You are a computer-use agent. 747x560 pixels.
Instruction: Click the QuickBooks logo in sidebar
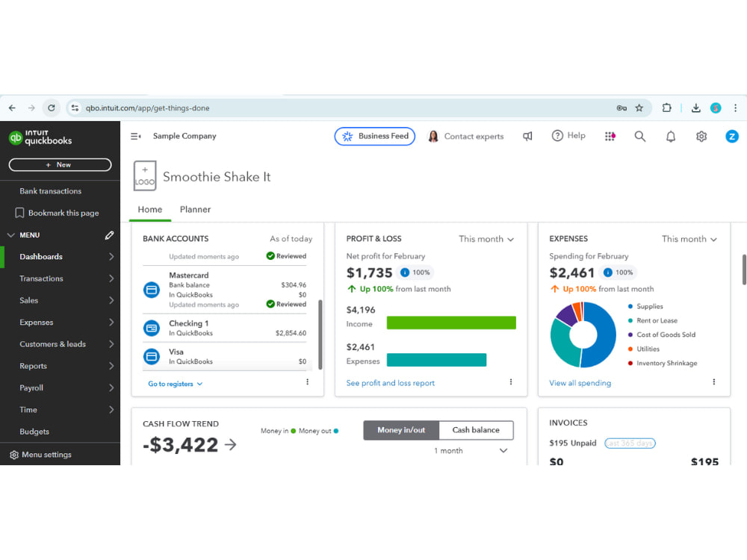40,137
